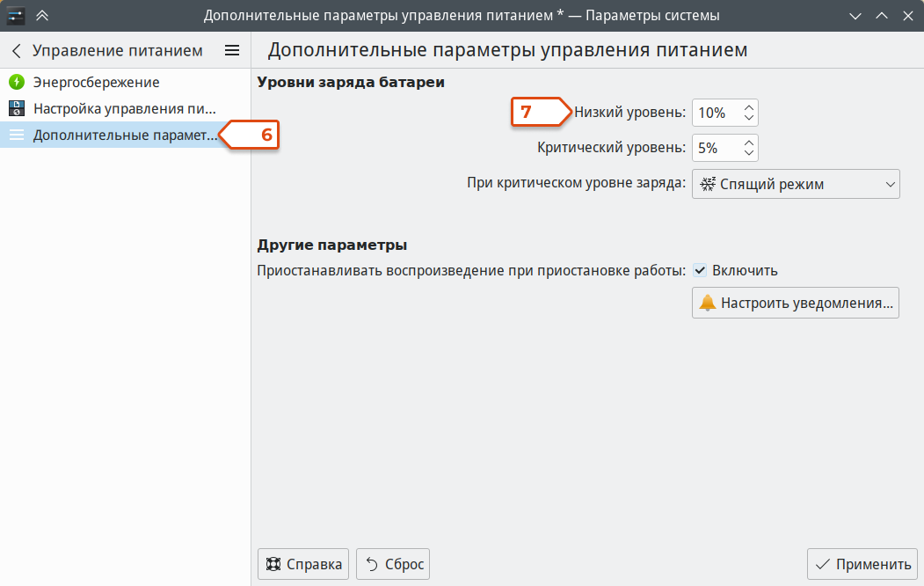Viewport: 924px width, 586px height.
Task: Click the system settings icon in title bar
Action: point(15,15)
